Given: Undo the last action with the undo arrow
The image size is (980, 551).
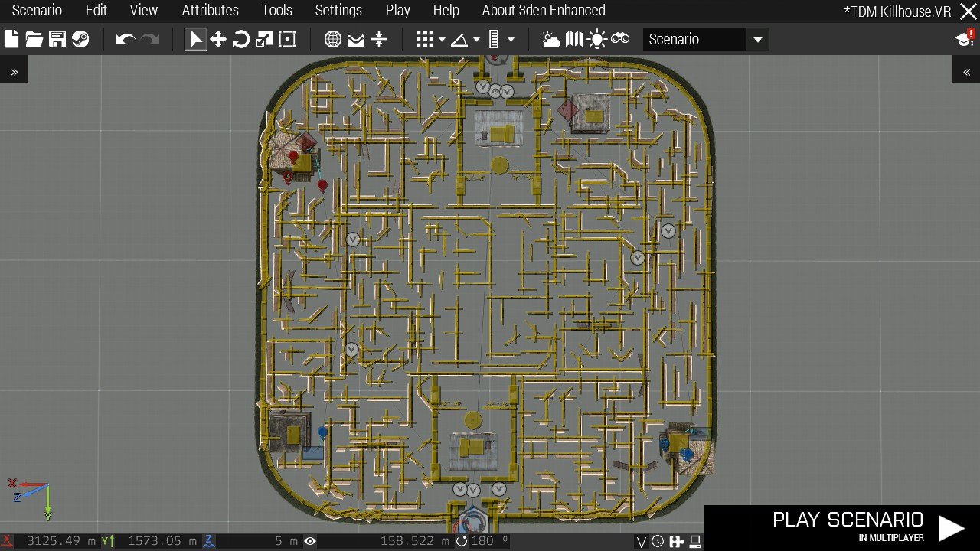Looking at the screenshot, I should 126,39.
